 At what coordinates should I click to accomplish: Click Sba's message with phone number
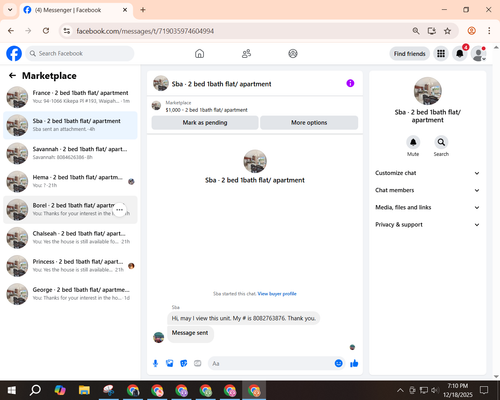[243, 318]
